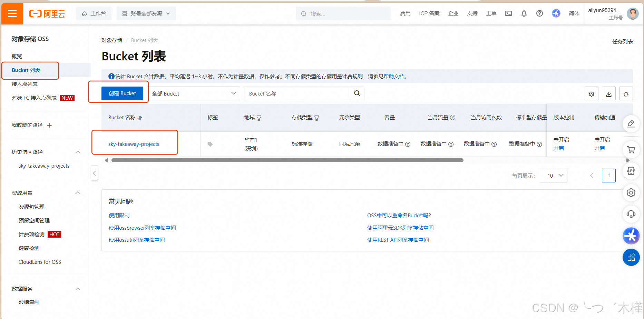This screenshot has height=319, width=644.
Task: Open 计费项检测 in sidebar
Action: tap(31, 234)
